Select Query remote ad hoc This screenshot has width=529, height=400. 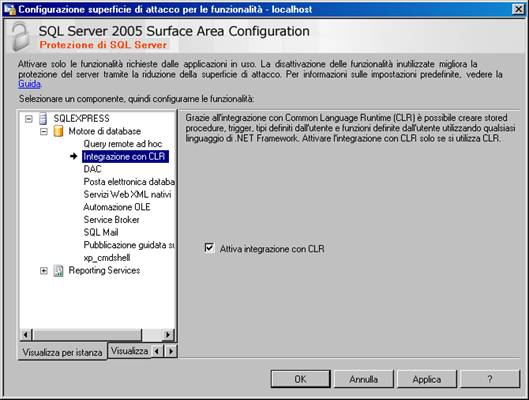(x=123, y=144)
